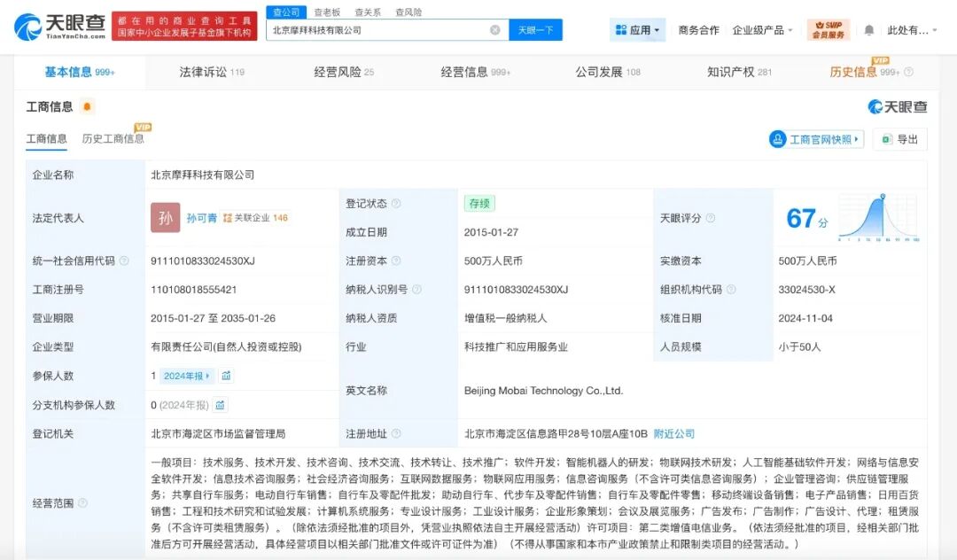This screenshot has width=957, height=560.
Task: Select the 查风险 search tab
Action: [408, 12]
